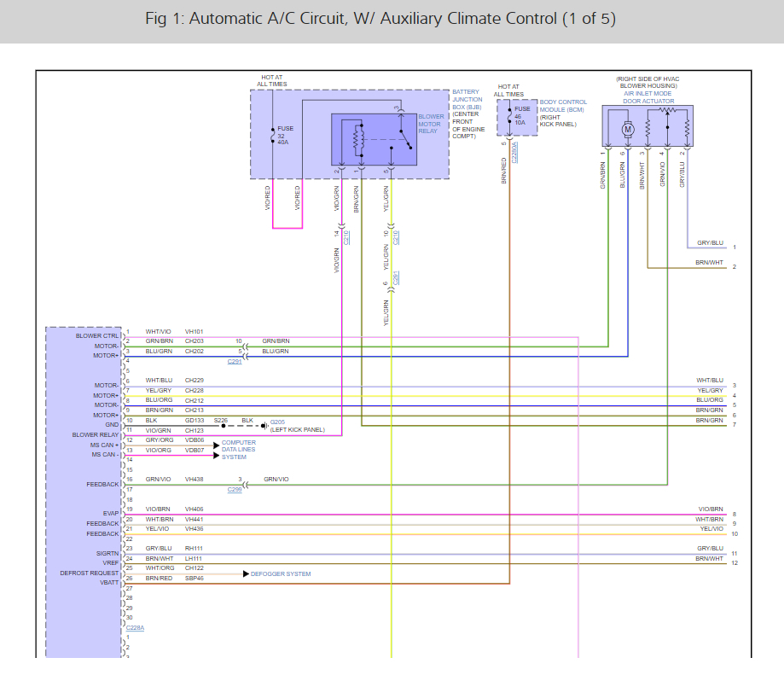Select the circuit code VH406
The height and width of the screenshot is (681, 784).
194,509
